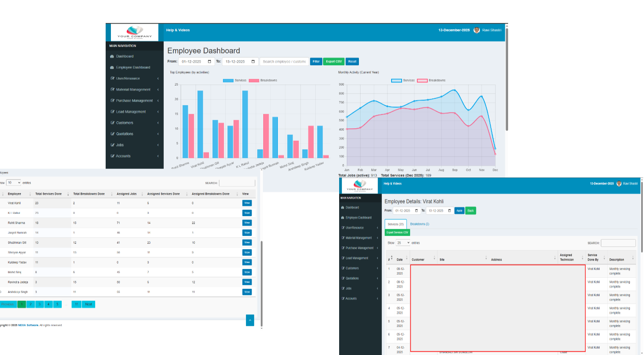Click the Dashboard gauge icon in Employee Details sidebar

(x=343, y=208)
